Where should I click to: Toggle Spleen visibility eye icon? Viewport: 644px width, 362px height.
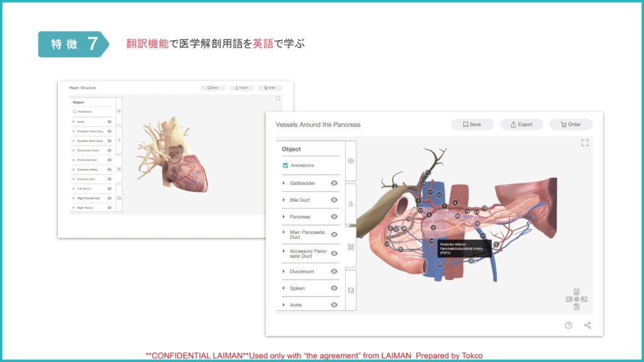[x=335, y=288]
